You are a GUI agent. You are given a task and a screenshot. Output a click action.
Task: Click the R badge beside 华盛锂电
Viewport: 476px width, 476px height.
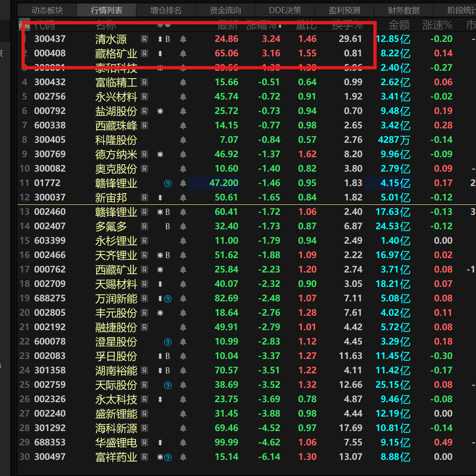[x=145, y=443]
